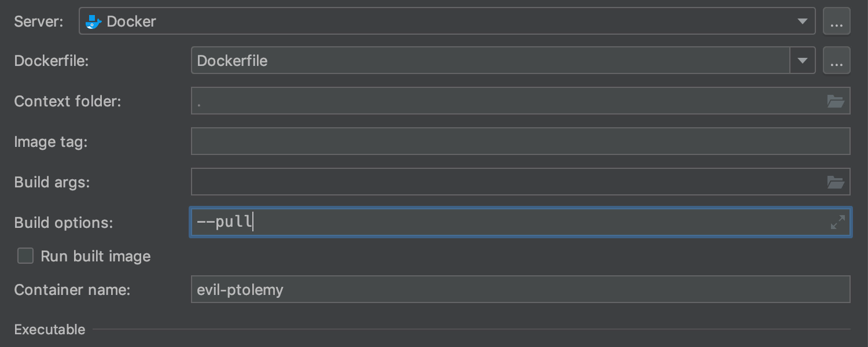The image size is (868, 347).
Task: Click the "Server:" label
Action: 38,22
